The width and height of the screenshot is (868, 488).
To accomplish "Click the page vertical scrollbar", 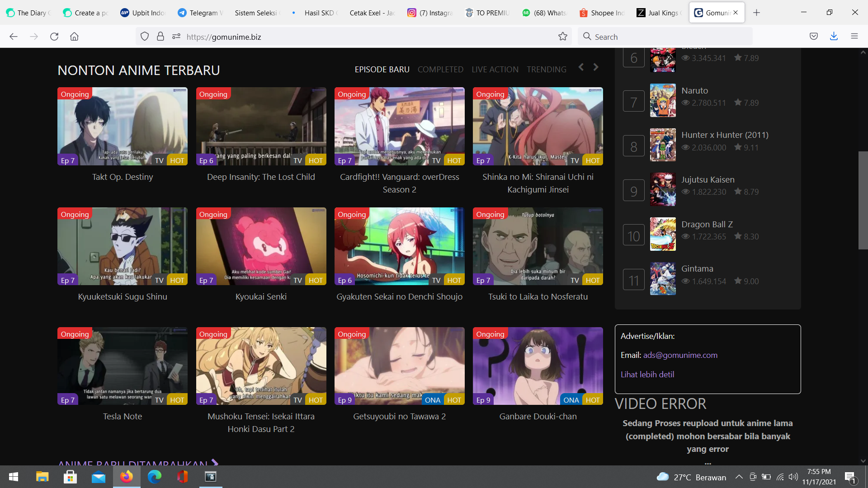I will [x=863, y=200].
